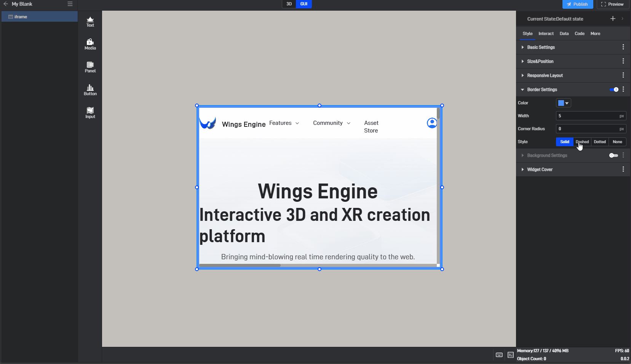
Task: Open Features dropdown in iframe navbar
Action: [x=284, y=123]
